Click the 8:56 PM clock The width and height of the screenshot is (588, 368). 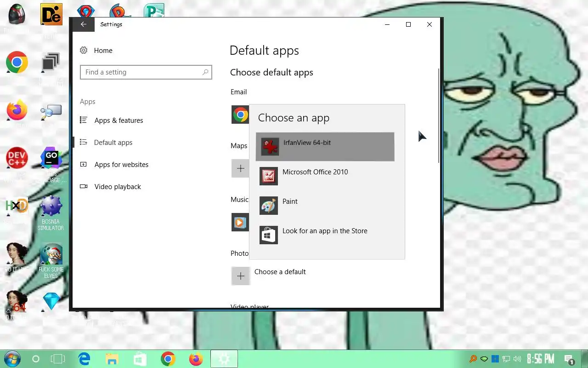click(x=540, y=359)
